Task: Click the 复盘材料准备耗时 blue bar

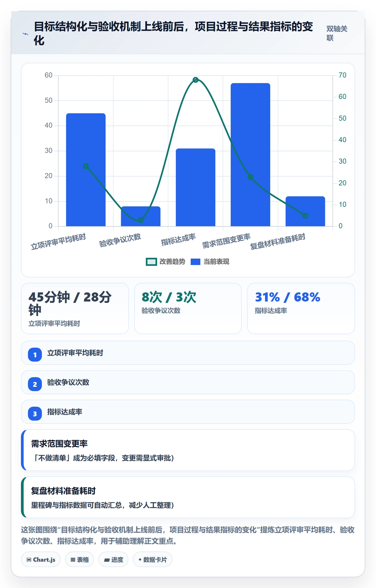Action: click(x=305, y=211)
